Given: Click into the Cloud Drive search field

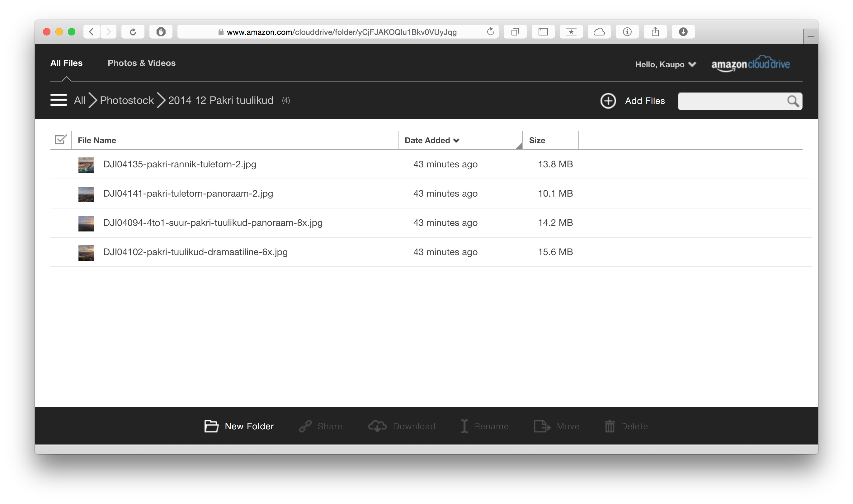Looking at the screenshot, I should 731,101.
